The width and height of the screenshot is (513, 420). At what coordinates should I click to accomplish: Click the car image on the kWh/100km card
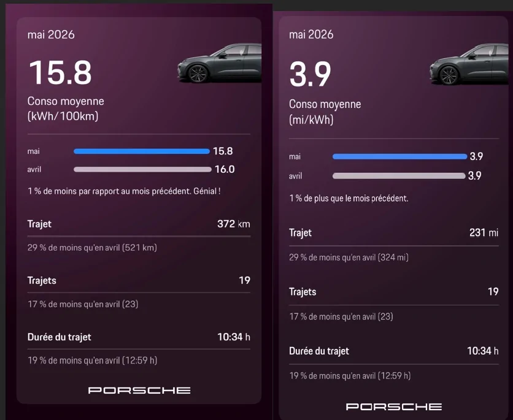pyautogui.click(x=220, y=63)
